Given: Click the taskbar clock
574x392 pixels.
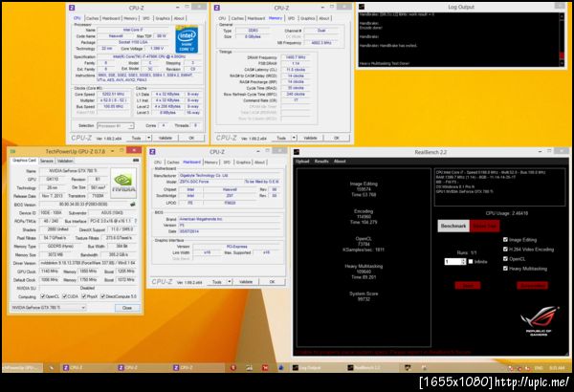Looking at the screenshot, I should coord(557,368).
